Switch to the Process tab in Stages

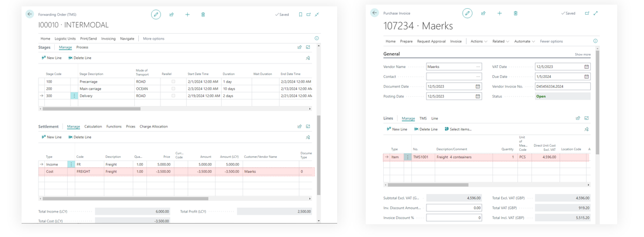82,47
